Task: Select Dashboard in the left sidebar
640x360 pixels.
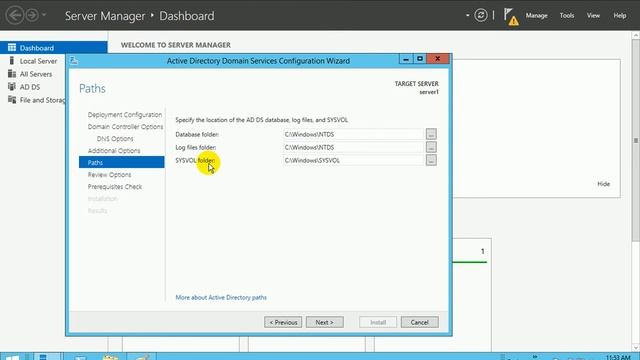Action: (x=53, y=48)
